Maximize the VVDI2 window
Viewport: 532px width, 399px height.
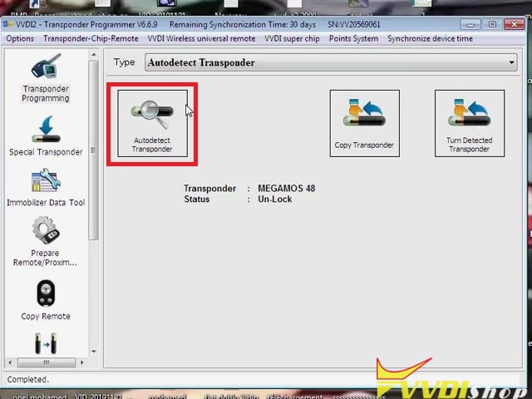pos(492,24)
